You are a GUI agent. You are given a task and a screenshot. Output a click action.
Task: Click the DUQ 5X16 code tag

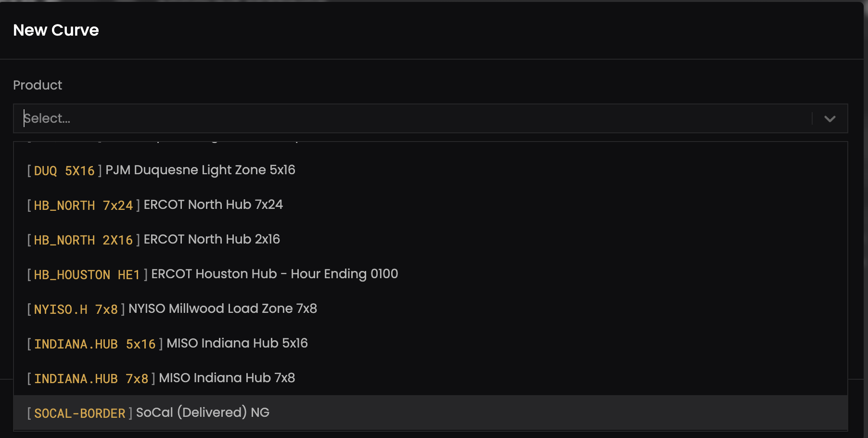pos(64,171)
